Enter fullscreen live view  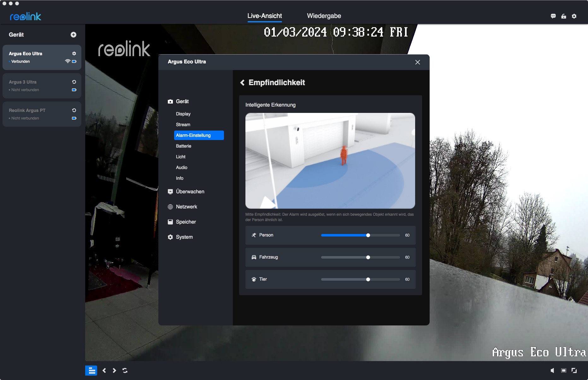coord(574,371)
